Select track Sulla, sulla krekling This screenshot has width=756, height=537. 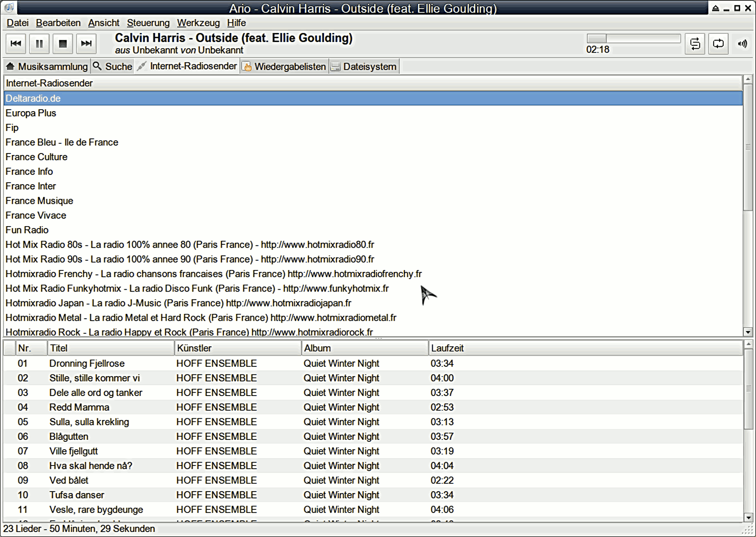point(373,422)
